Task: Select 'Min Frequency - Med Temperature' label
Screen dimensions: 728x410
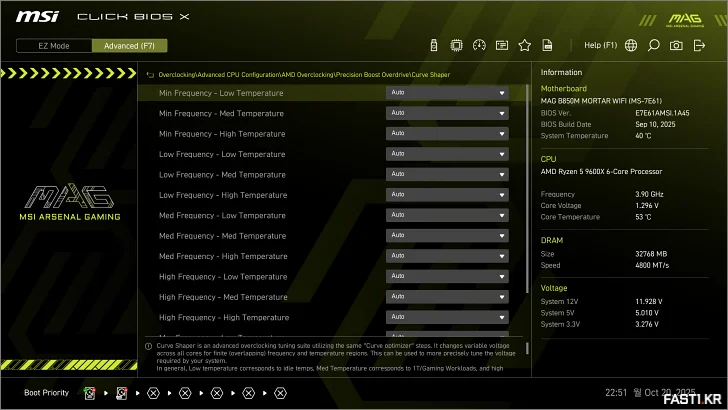Action: click(x=221, y=114)
